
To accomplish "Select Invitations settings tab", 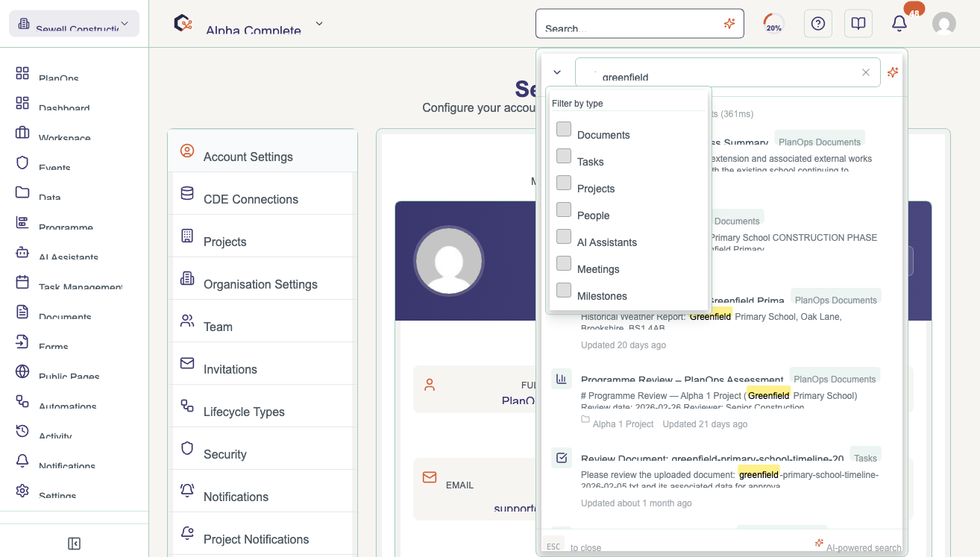I will [263, 364].
